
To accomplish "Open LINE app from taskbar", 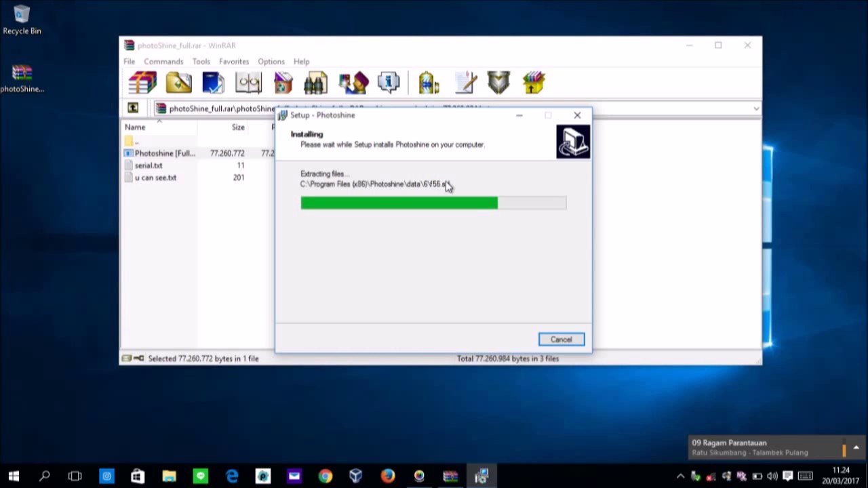I will click(200, 476).
